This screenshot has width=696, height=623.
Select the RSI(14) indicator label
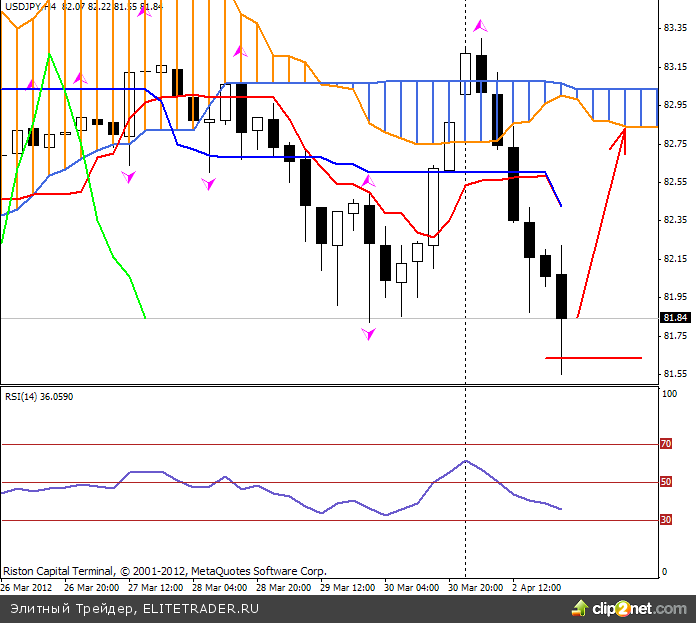coord(39,397)
